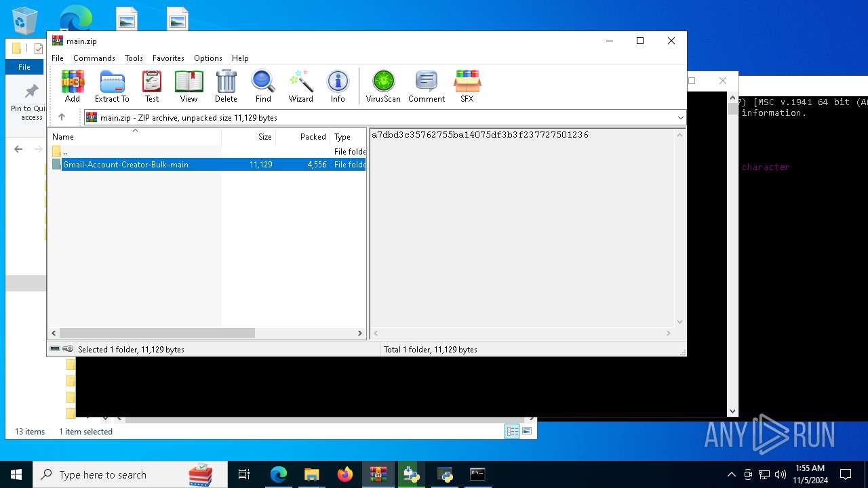Open the Favorites menu
The height and width of the screenshot is (488, 868).
(168, 58)
